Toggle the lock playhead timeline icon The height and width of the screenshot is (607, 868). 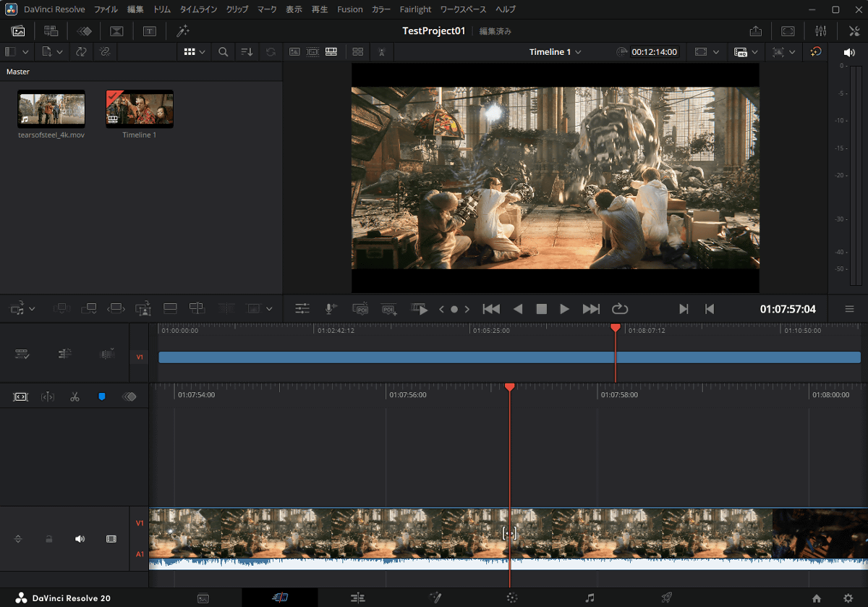point(48,397)
